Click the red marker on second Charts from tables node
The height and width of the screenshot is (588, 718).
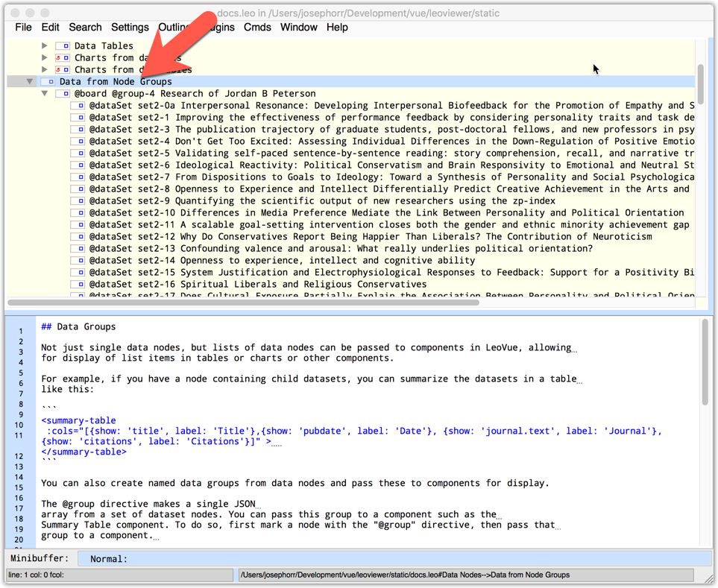[x=57, y=69]
